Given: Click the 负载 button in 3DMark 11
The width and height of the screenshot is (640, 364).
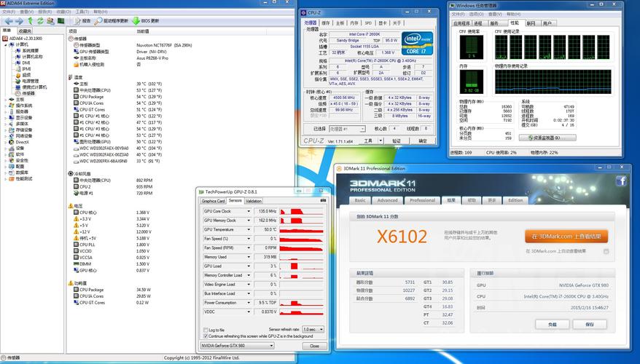Looking at the screenshot, I should tap(552, 325).
